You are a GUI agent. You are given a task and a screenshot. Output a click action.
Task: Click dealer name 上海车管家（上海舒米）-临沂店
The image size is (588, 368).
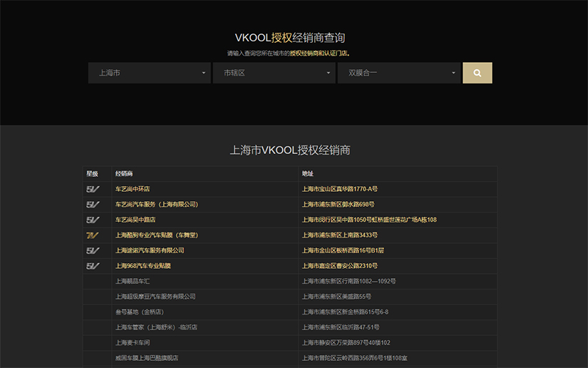coord(156,327)
